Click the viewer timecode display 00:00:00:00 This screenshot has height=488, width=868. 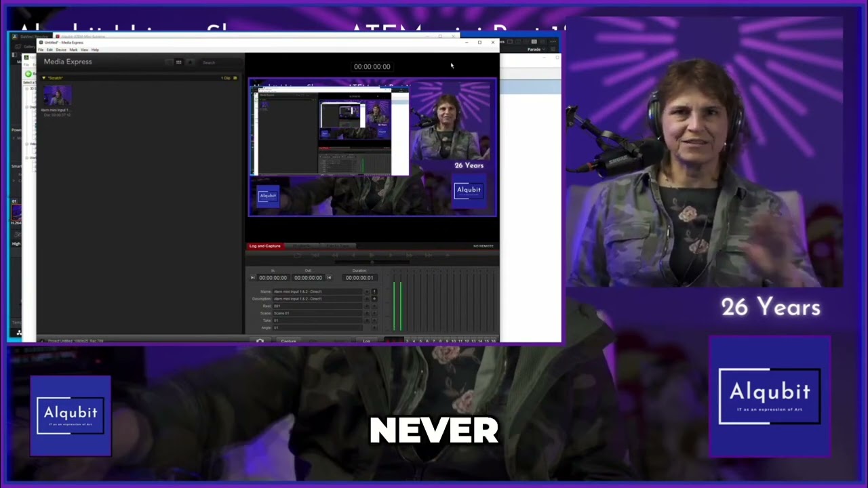pos(372,66)
